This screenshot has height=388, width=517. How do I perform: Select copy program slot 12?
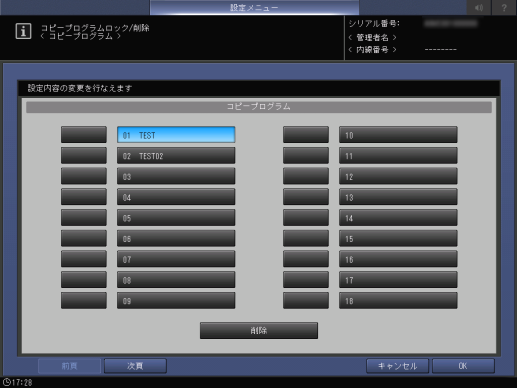(x=398, y=176)
